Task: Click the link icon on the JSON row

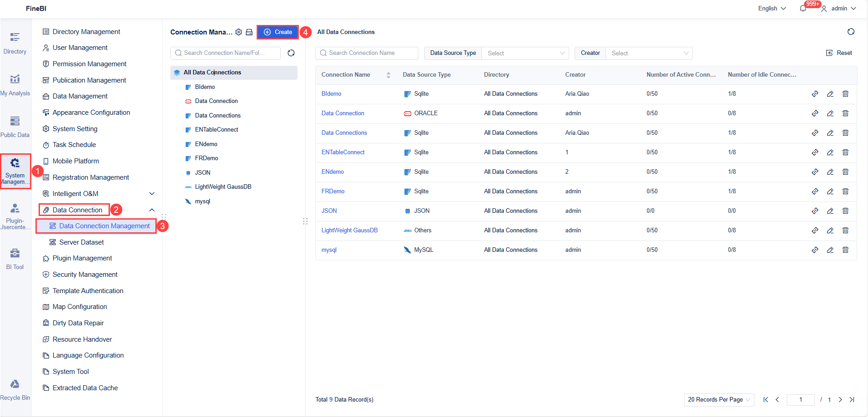Action: click(815, 211)
